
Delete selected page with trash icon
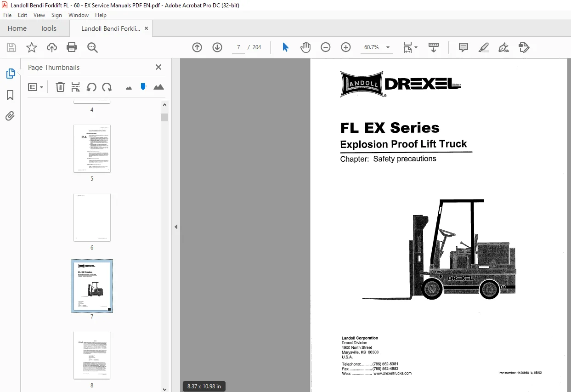click(60, 87)
